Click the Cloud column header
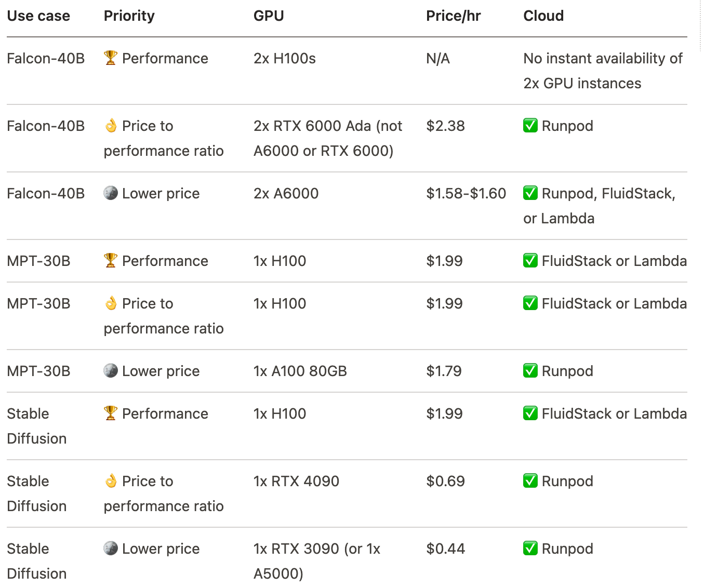Screen dimensions: 718x588 [x=543, y=16]
